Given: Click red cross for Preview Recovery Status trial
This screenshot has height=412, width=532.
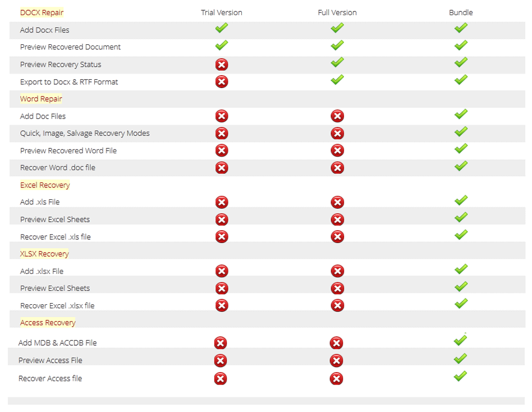Looking at the screenshot, I should (x=222, y=65).
